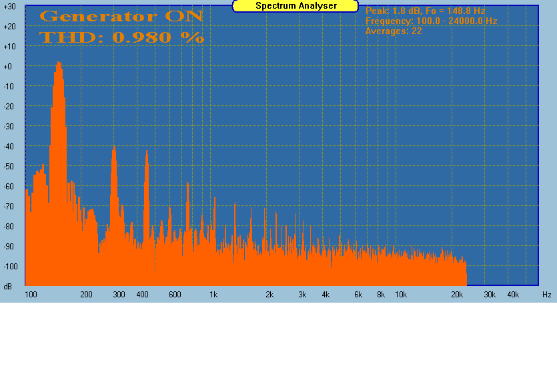Screen dimensions: 557x392
Task: Click the -60 dB axis label
Action: [x=9, y=187]
